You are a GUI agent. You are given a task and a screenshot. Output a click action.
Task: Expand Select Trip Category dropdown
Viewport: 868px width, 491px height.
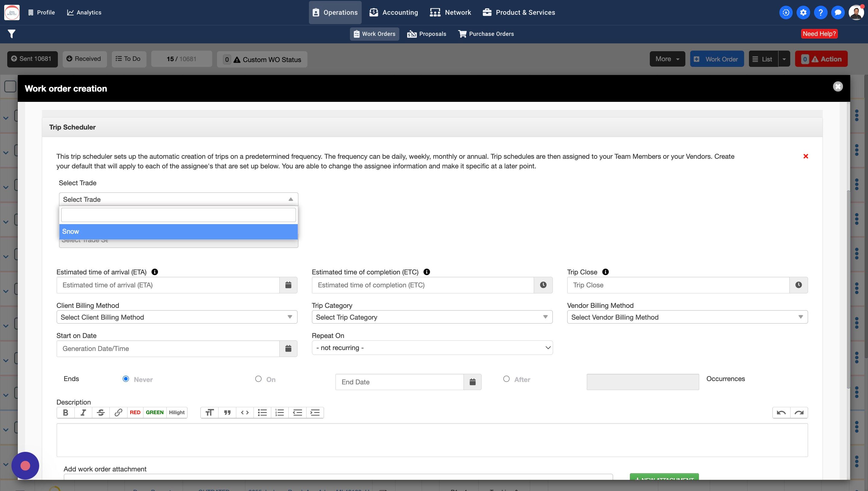pyautogui.click(x=432, y=317)
